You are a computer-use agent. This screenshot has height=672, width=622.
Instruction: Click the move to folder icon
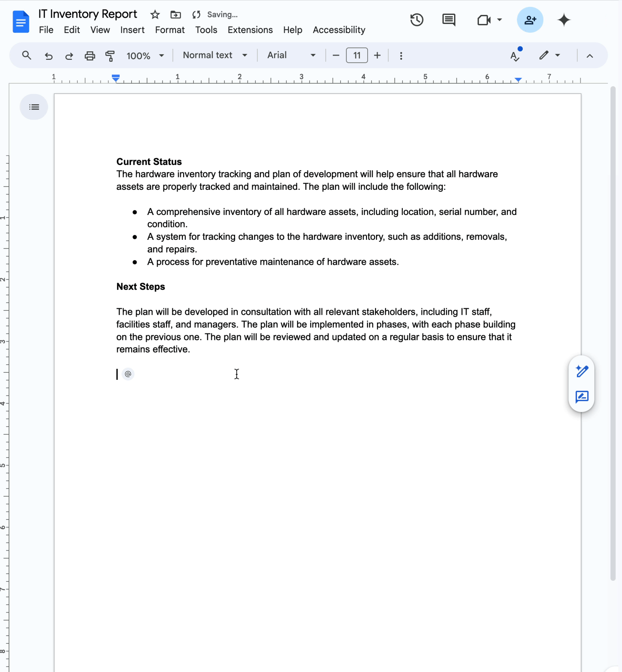tap(176, 15)
